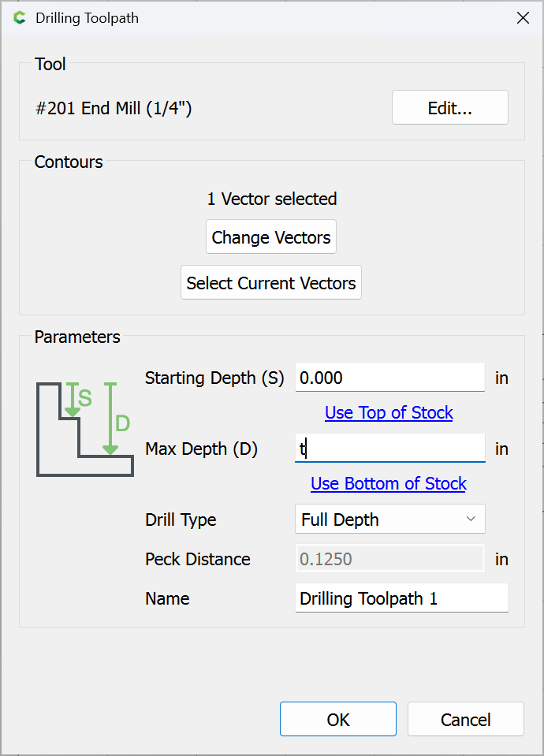Click the Drilling Toolpath title bar text
This screenshot has width=544, height=756.
[x=88, y=17]
